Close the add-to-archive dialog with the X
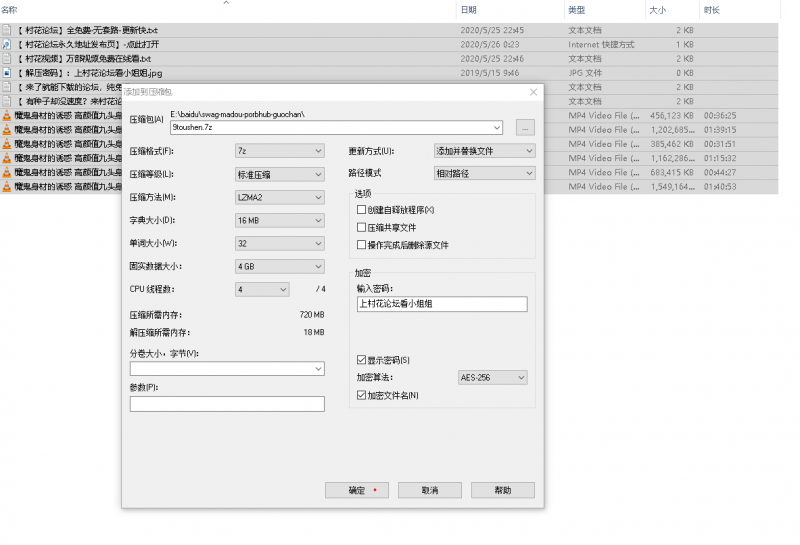Screen dimensions: 800x545 (x=533, y=92)
